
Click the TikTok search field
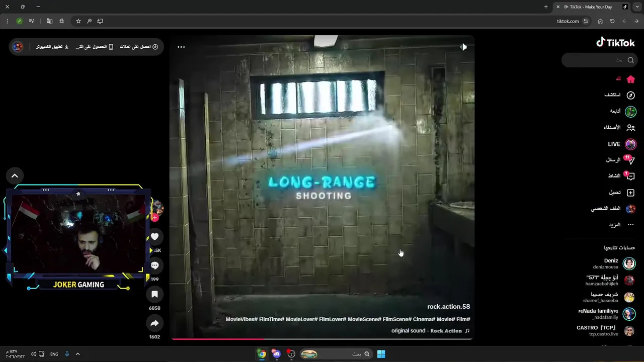pyautogui.click(x=599, y=60)
